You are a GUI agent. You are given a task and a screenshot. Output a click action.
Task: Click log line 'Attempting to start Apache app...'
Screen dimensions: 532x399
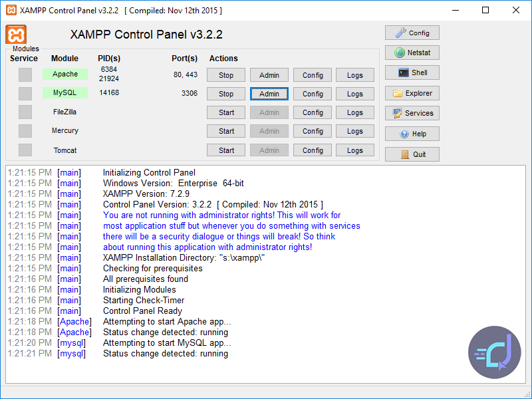(x=167, y=321)
